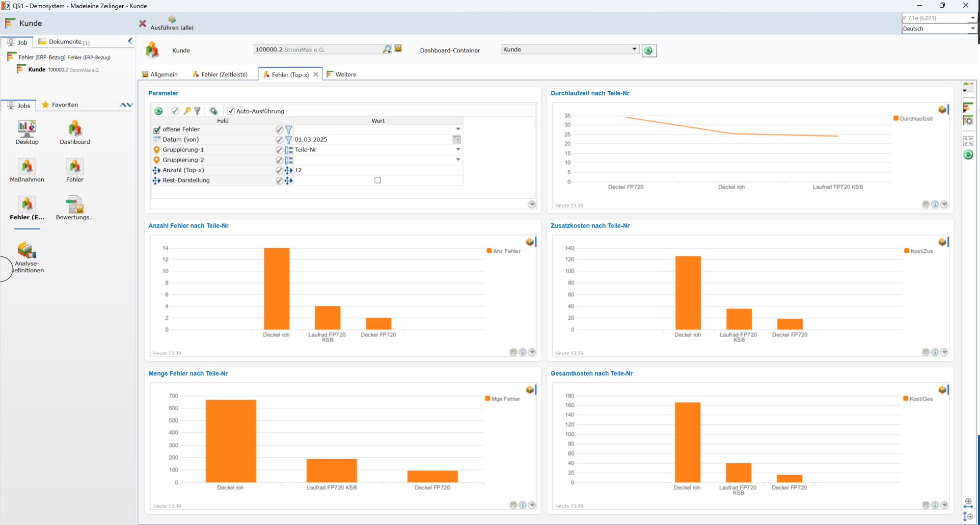
Task: Click the green refresh icon in Parameter toolbar
Action: pos(158,111)
